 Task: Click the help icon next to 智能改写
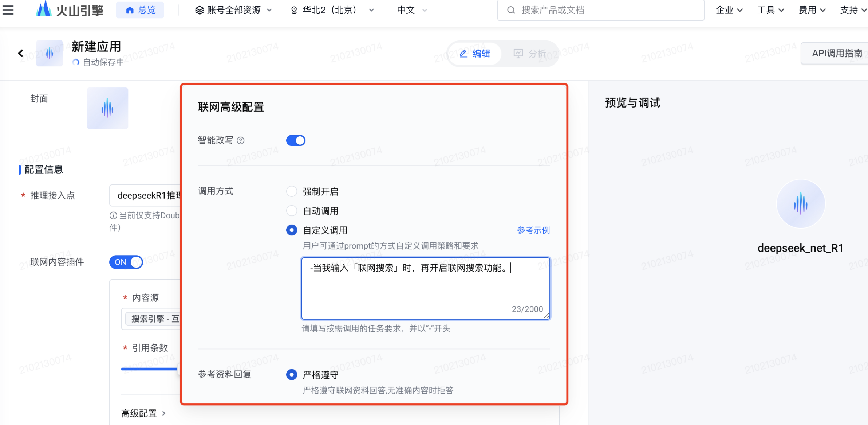[x=241, y=141]
